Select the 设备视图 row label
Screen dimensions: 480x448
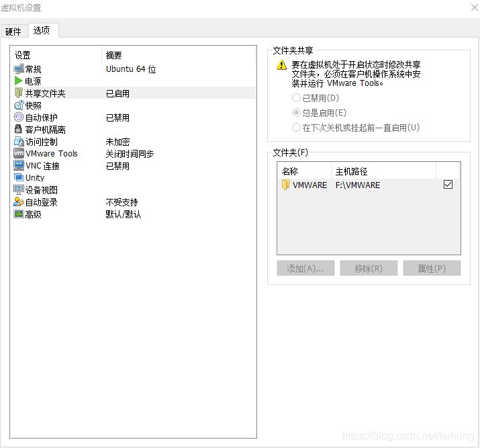pos(42,190)
